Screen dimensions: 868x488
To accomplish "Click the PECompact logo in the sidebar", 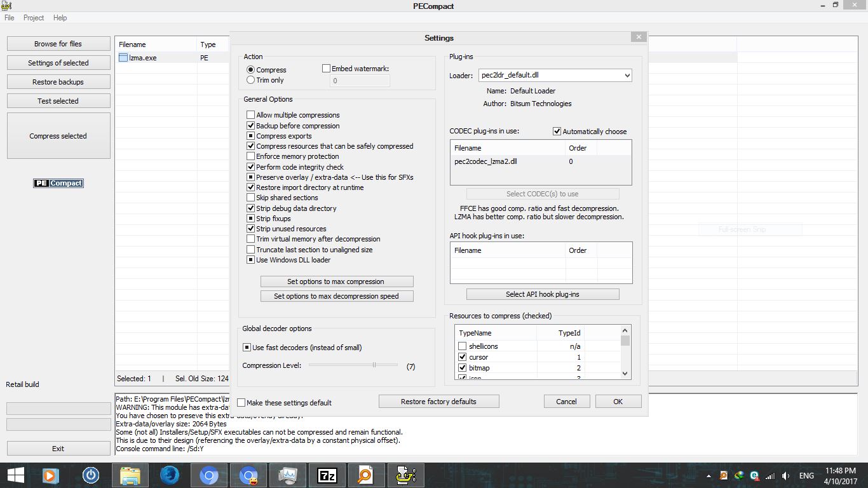I will [58, 183].
